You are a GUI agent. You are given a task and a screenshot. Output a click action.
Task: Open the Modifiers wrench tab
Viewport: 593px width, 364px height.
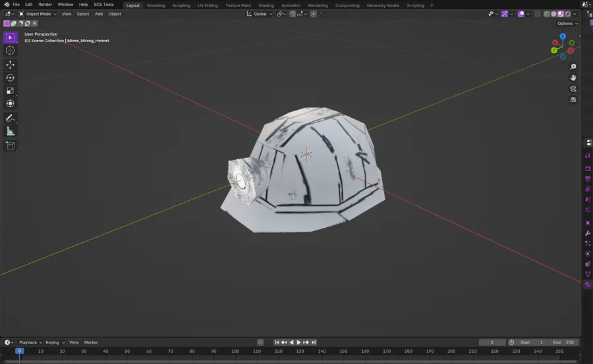588,233
